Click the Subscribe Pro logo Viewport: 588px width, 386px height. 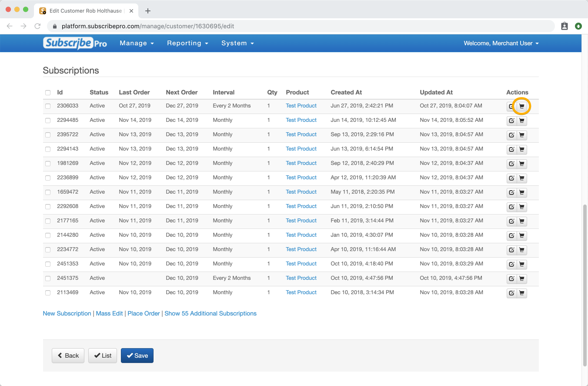click(75, 43)
